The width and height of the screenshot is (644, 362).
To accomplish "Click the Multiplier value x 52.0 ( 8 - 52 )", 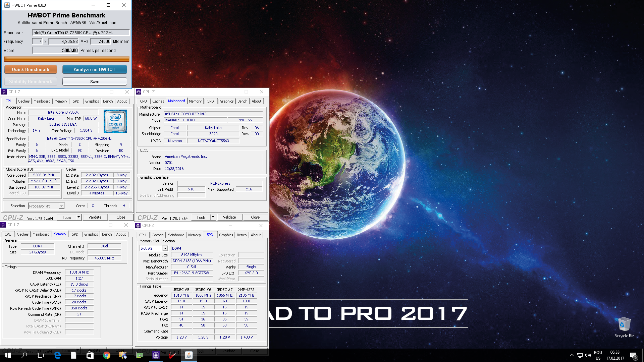I will (44, 181).
